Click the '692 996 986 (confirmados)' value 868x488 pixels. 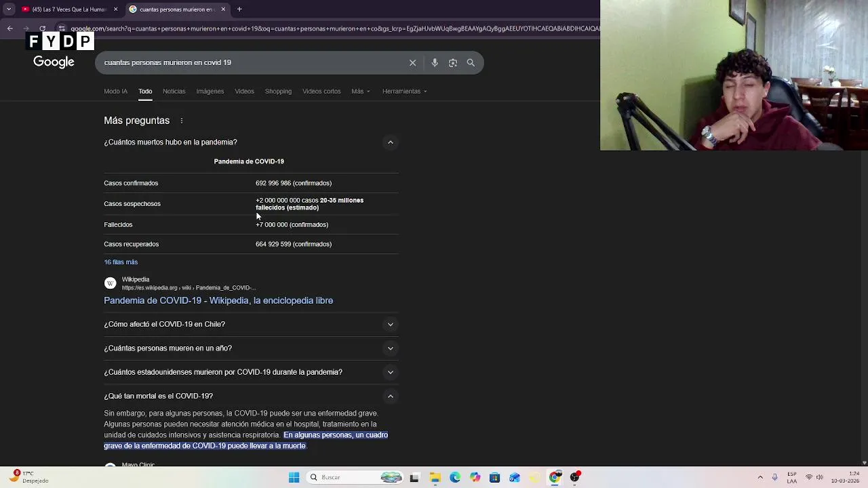click(x=294, y=183)
